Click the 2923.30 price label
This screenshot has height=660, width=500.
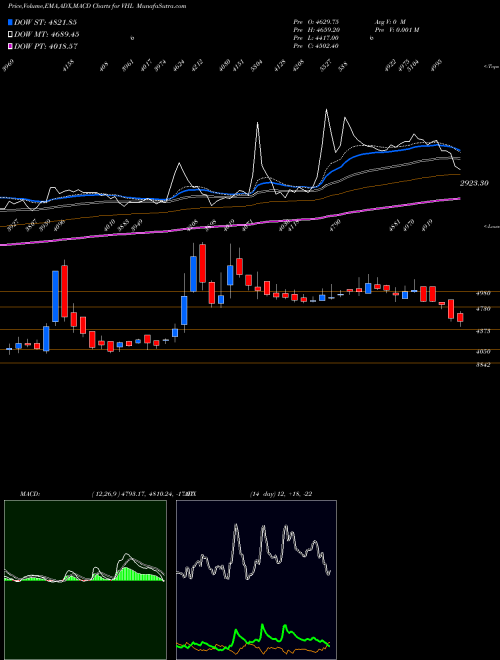click(x=474, y=184)
